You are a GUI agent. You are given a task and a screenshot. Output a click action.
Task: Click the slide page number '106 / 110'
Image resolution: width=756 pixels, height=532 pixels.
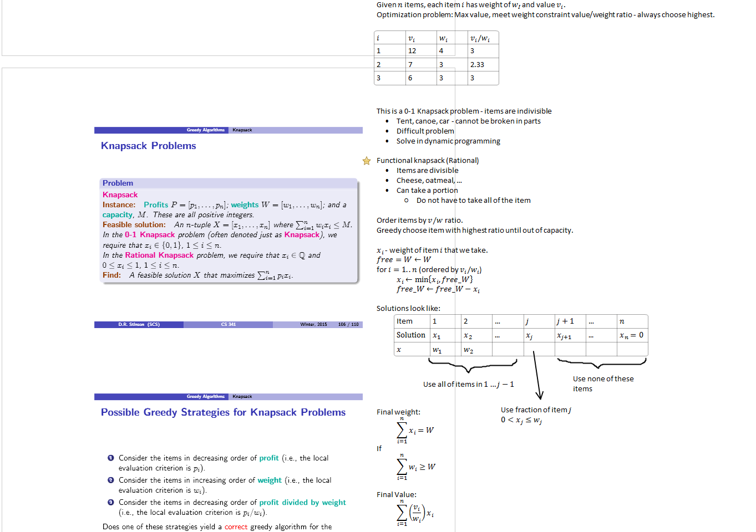pos(348,325)
